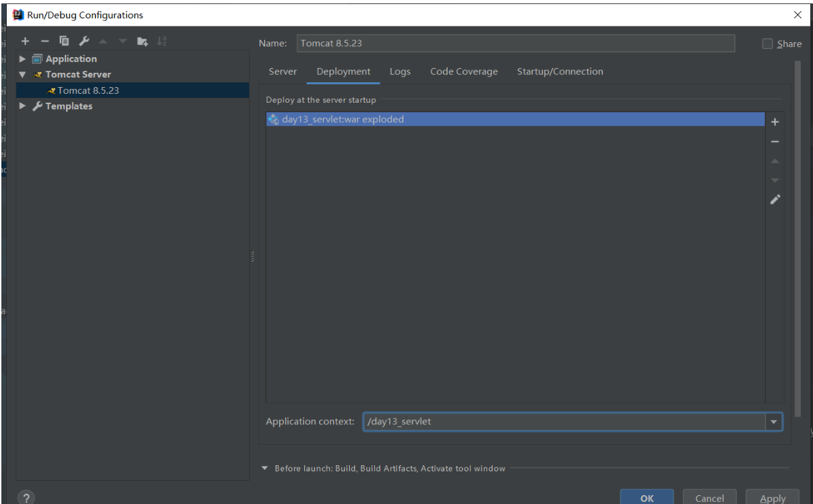Copy the selected configuration

click(x=65, y=41)
